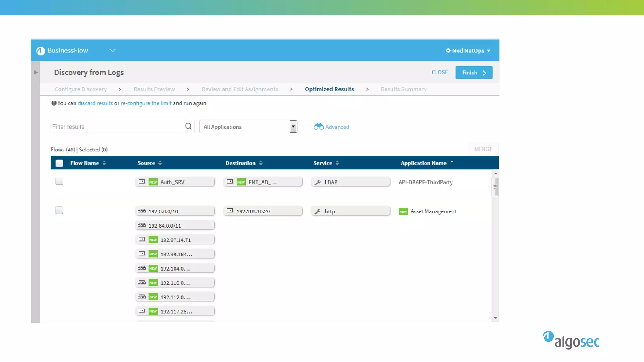The image size is (644, 362).
Task: Check the Auth_SRV flow row checkbox
Action: point(59,181)
